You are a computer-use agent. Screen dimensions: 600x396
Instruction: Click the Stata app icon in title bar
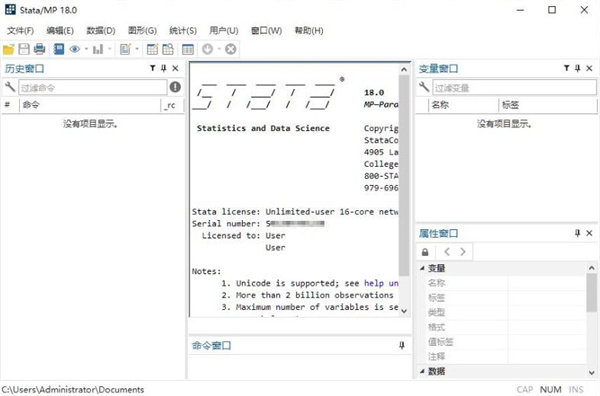coord(10,10)
